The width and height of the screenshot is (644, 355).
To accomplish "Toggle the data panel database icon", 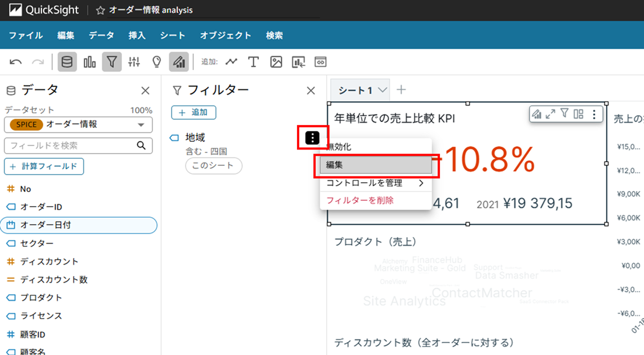I will pos(67,62).
